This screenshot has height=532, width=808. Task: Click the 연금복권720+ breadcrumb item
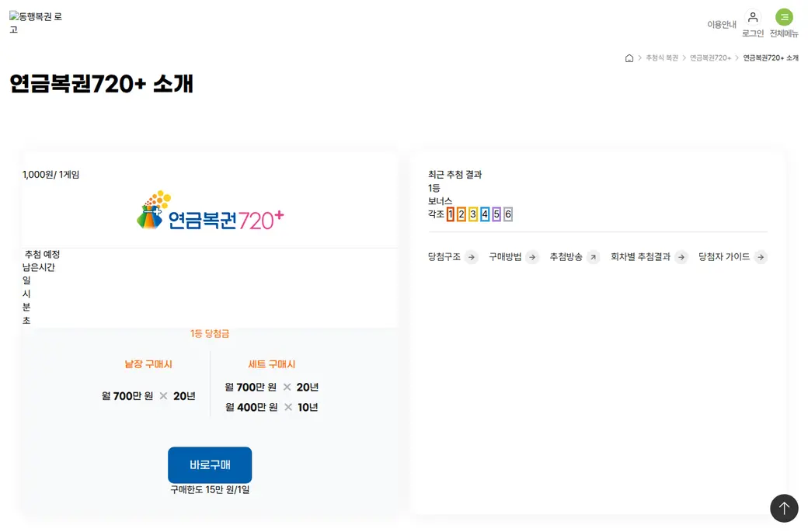click(x=710, y=58)
